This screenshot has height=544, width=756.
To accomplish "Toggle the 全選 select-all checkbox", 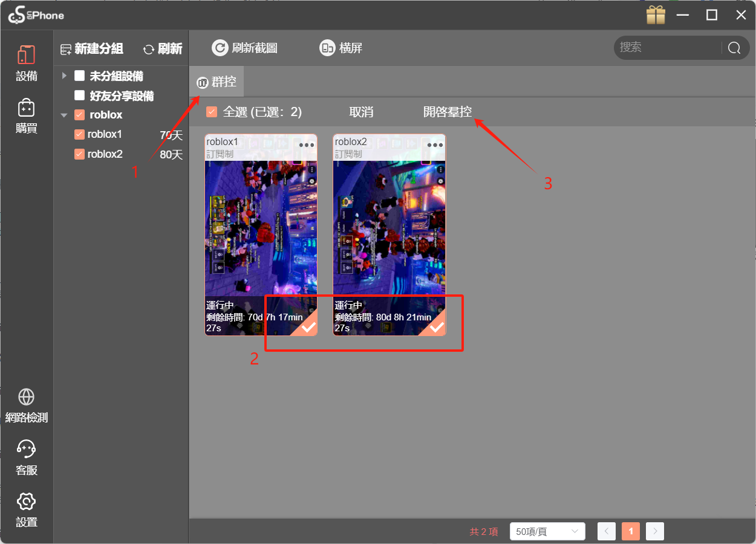I will [x=212, y=112].
